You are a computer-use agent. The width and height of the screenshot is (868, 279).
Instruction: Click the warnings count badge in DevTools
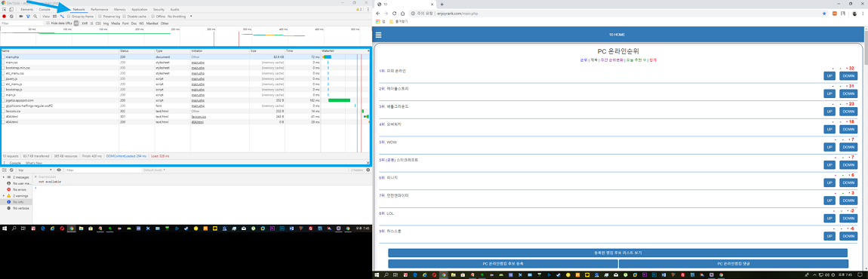click(359, 9)
